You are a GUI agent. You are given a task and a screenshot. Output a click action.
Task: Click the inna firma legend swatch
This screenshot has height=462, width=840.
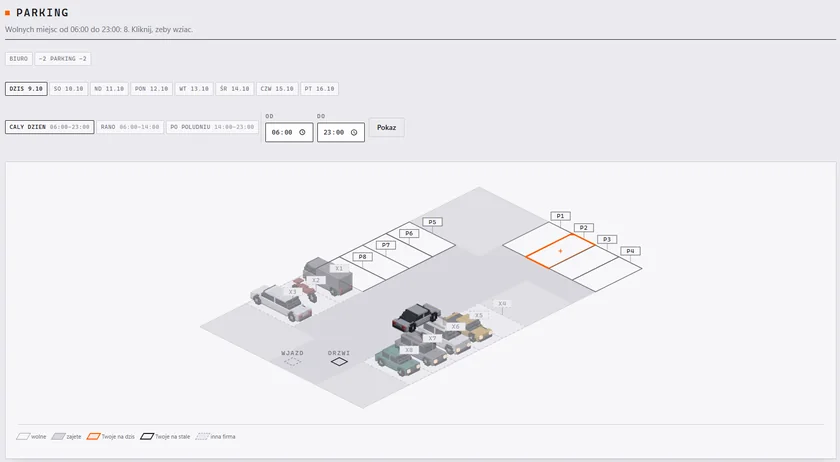point(202,436)
